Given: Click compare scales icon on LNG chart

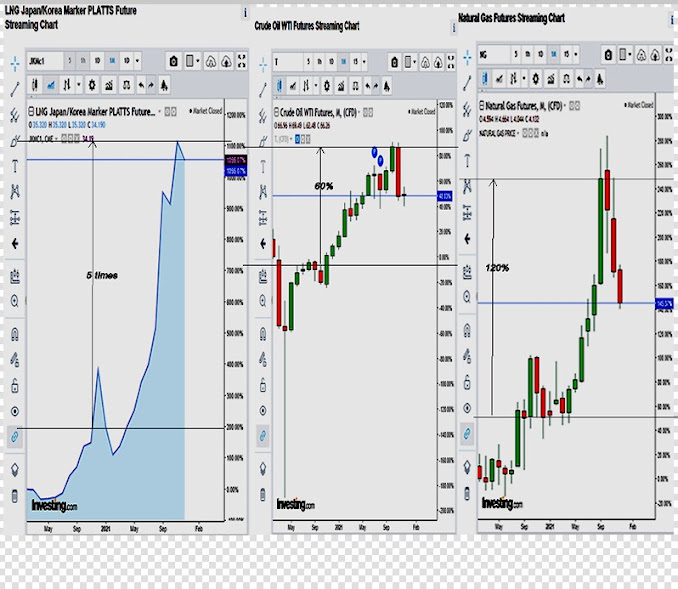Looking at the screenshot, I should [x=126, y=85].
